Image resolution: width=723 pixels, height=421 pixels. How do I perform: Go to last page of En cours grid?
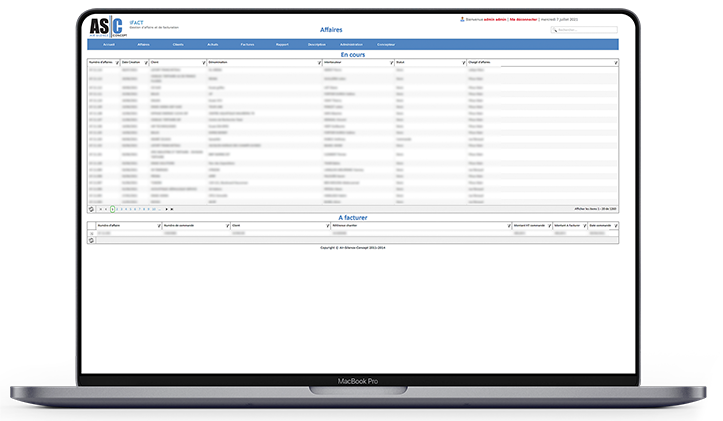[172, 209]
